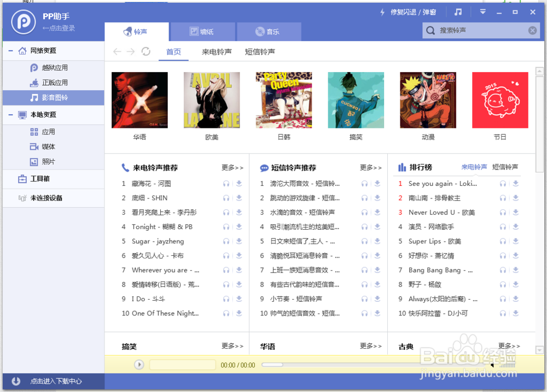The width and height of the screenshot is (547, 392).
Task: Switch to the 音乐 tab
Action: click(268, 32)
